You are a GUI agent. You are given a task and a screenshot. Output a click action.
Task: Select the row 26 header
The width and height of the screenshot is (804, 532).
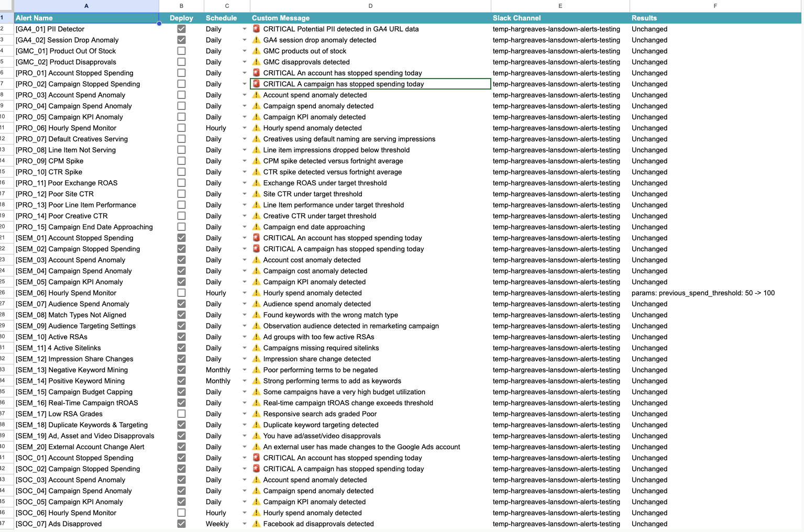pyautogui.click(x=3, y=293)
